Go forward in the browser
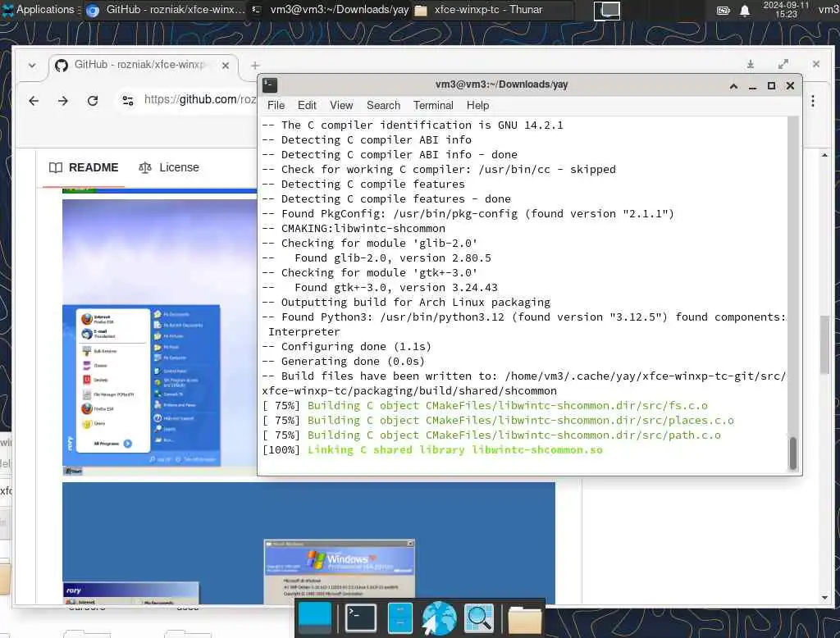 (62, 101)
